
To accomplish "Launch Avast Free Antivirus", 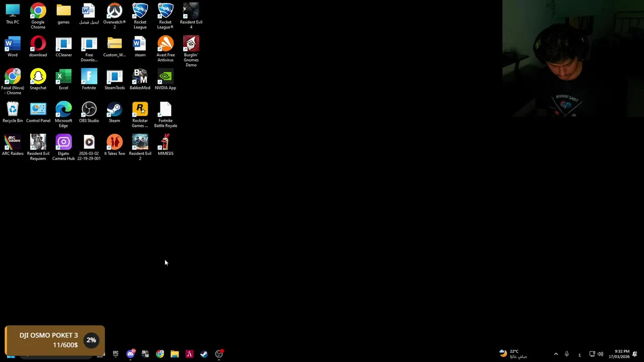I will [166, 49].
